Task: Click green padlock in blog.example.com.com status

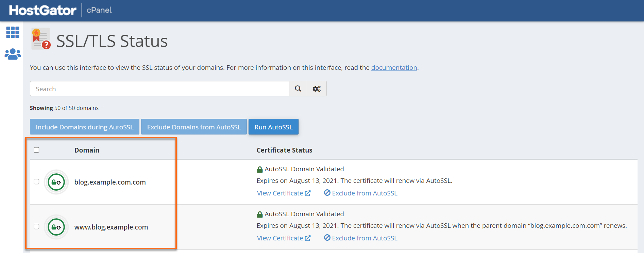Action: tap(260, 169)
